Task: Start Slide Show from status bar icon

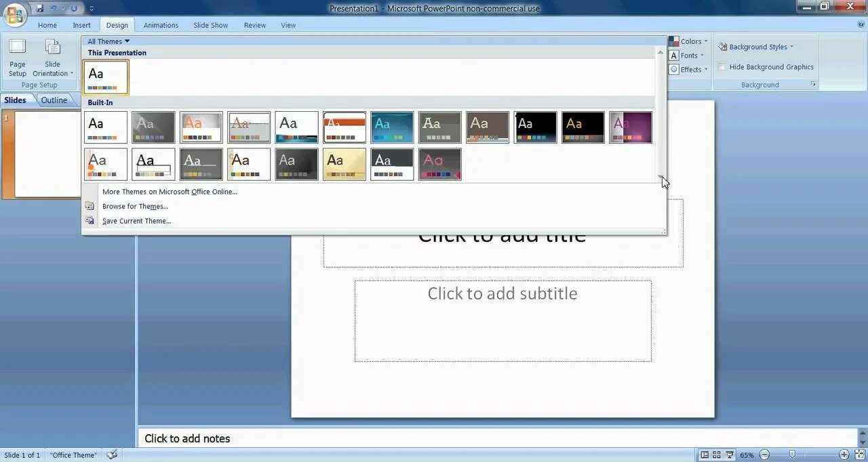Action: point(730,455)
